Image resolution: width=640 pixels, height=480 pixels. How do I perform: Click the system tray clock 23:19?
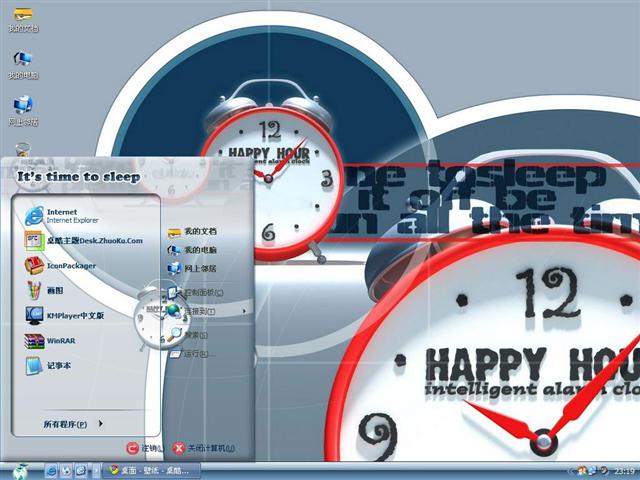[624, 472]
